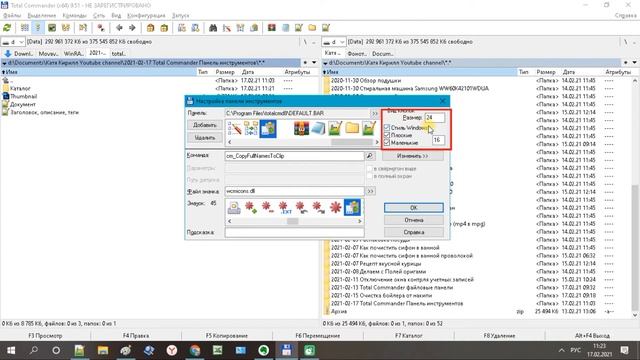Select the pencil list icon in dialog bar
The image size is (640, 360).
click(x=235, y=129)
